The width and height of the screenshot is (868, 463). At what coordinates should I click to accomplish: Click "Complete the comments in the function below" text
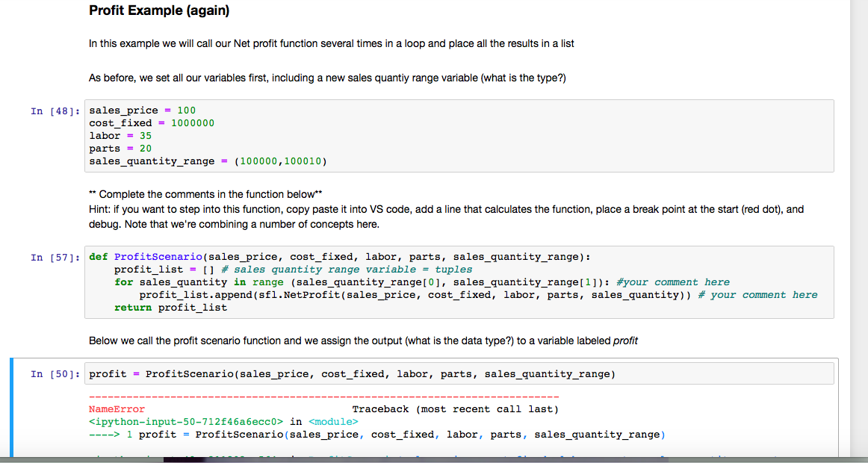click(205, 194)
